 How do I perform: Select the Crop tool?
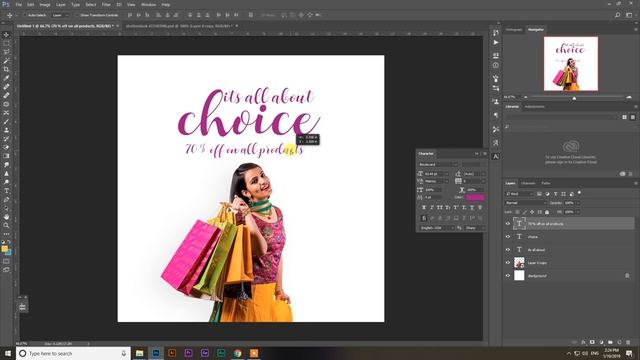click(6, 69)
